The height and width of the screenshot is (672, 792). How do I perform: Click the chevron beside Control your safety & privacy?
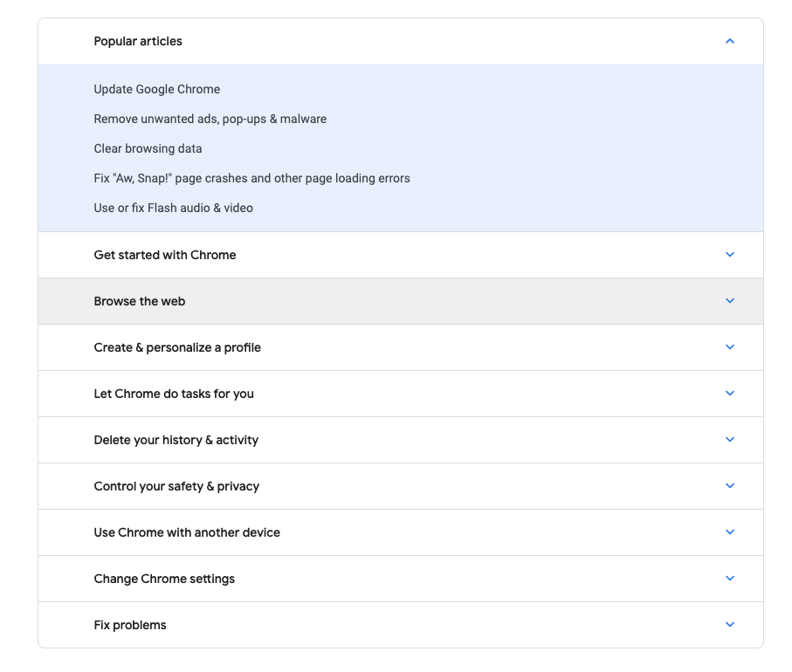tap(729, 486)
